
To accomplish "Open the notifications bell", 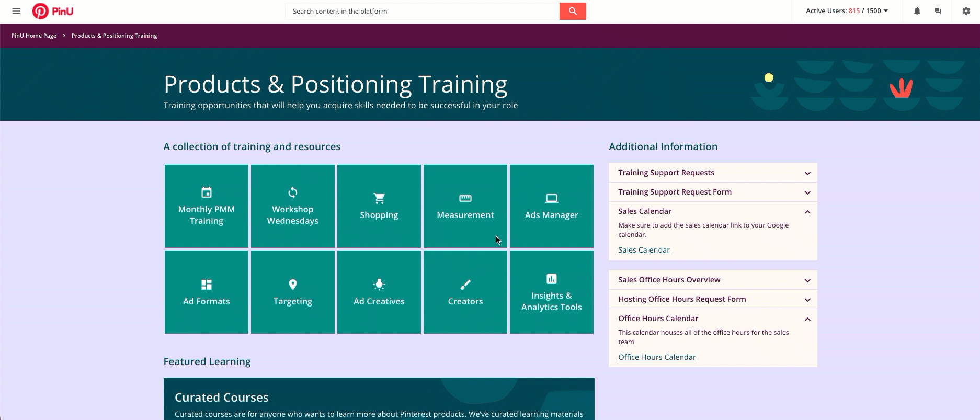I will [917, 11].
